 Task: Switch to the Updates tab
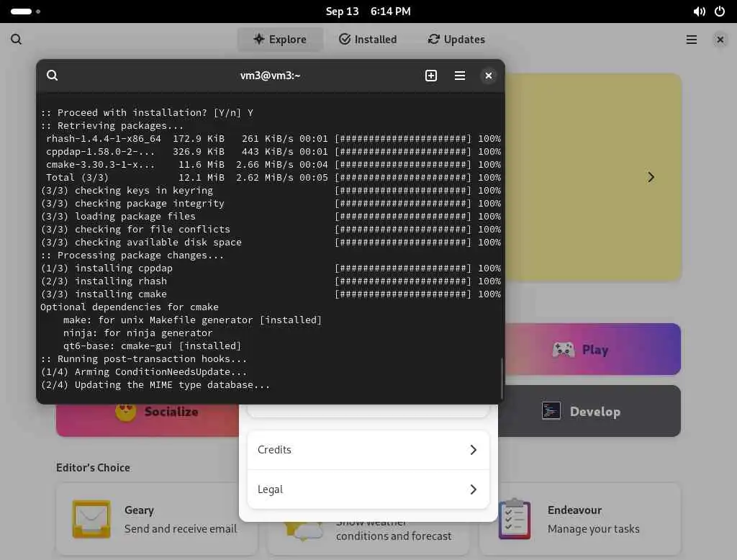[x=456, y=39]
